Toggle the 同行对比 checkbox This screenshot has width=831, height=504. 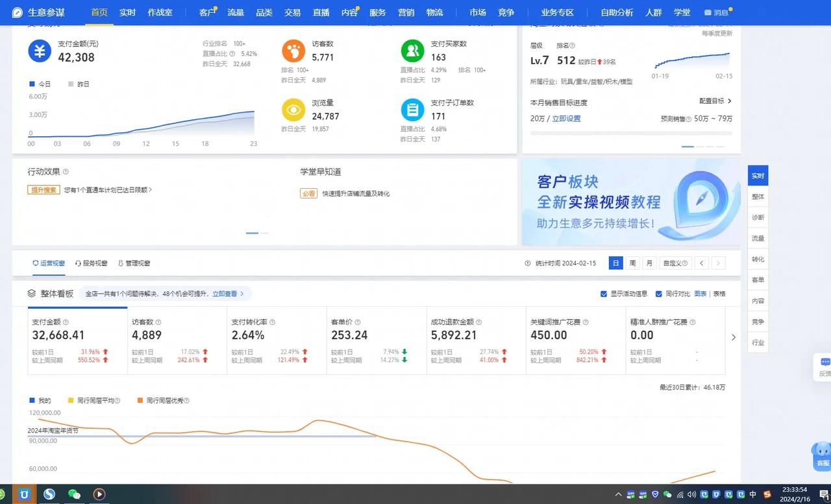659,294
